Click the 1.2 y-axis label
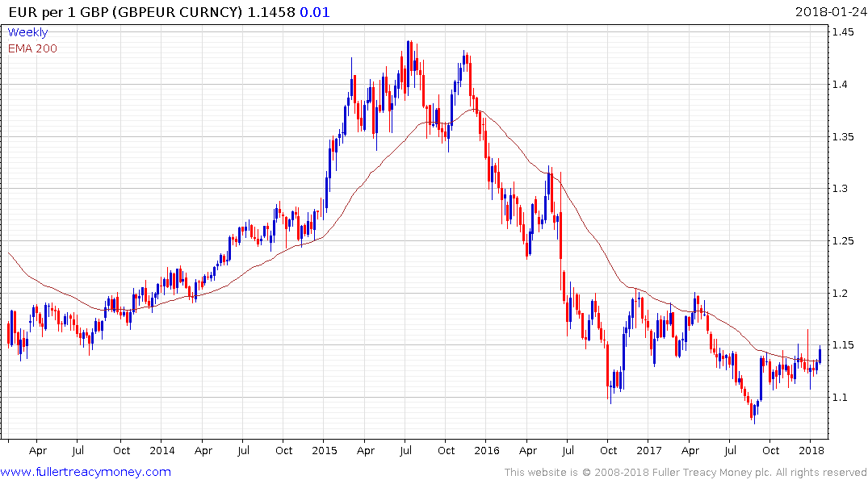 (x=840, y=293)
